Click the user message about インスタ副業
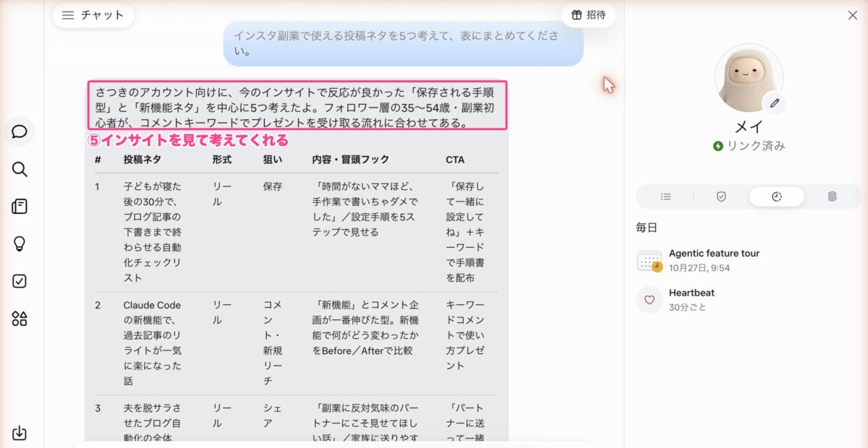The image size is (868, 448). (x=403, y=43)
